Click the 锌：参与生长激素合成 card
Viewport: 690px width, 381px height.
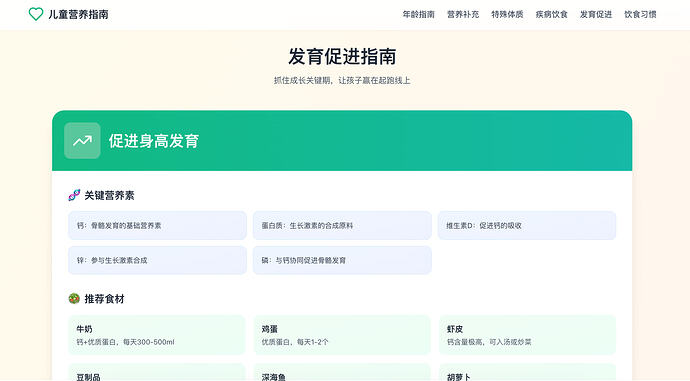[158, 260]
